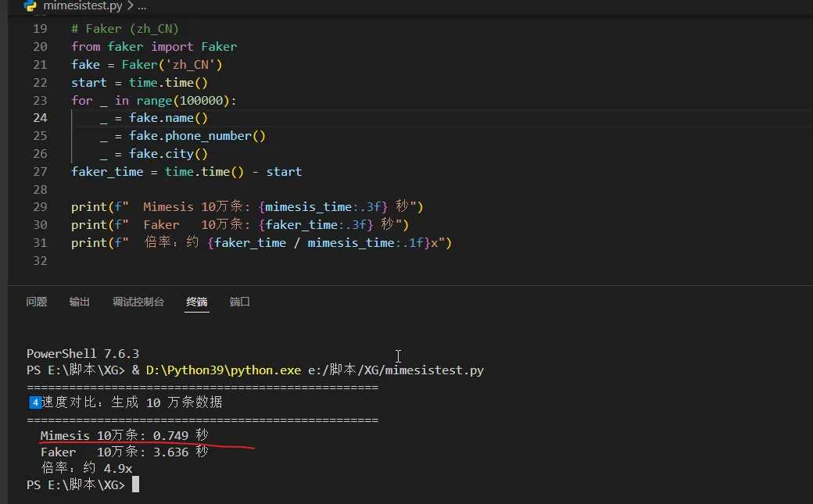Open the 调试控制台 panel tab

pos(138,302)
